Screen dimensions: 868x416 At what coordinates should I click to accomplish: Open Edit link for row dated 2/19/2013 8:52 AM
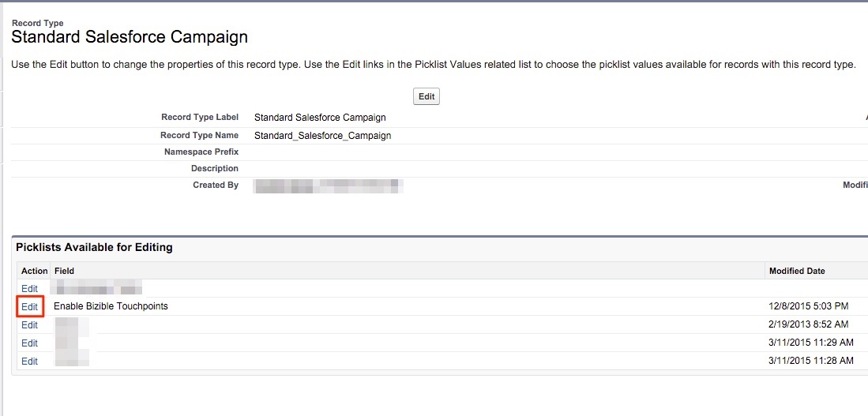point(29,324)
